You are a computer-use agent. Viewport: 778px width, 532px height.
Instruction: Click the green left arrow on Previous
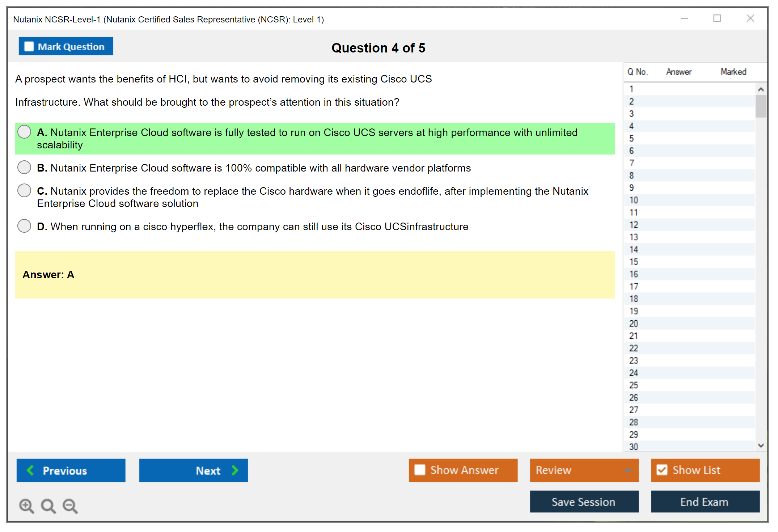(x=31, y=470)
